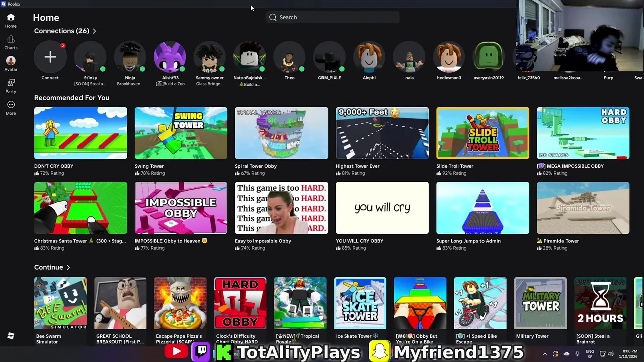Viewport: 644px width, 362px height.
Task: Continue Military Tower game
Action: (x=540, y=303)
